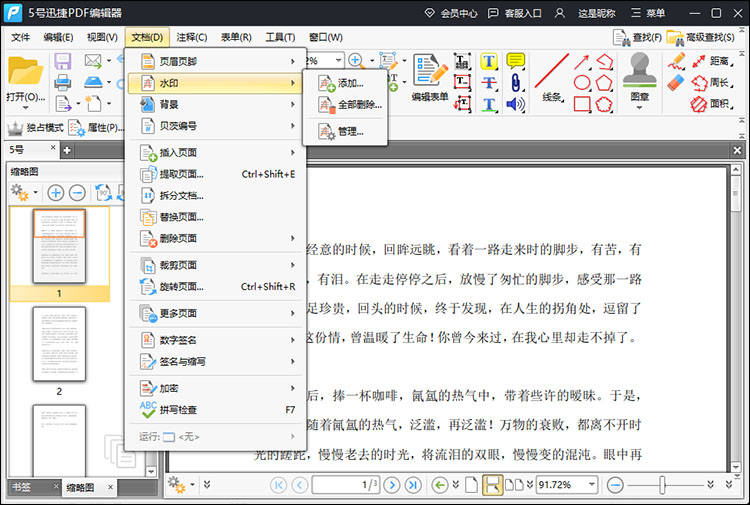The width and height of the screenshot is (750, 505).
Task: Click 属性(P)... button
Action: point(96,128)
